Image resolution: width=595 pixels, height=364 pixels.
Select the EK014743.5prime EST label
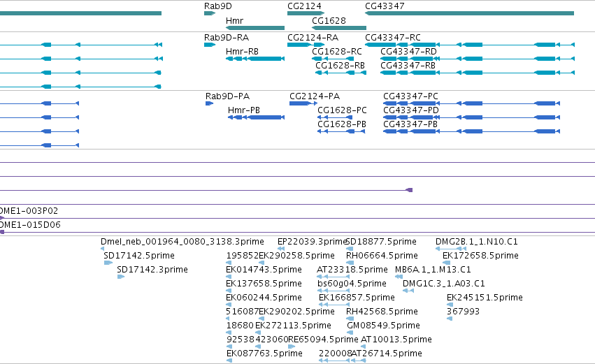[264, 270]
